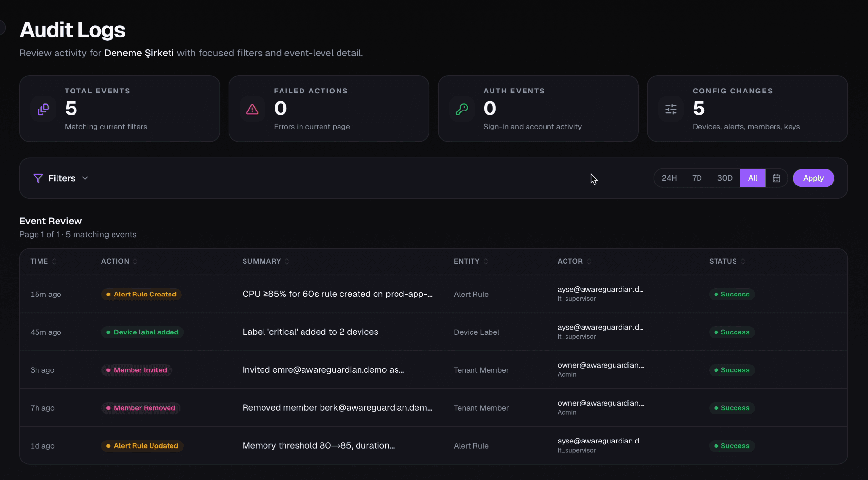The height and width of the screenshot is (480, 868).
Task: Click the Config Changes sliders icon
Action: tap(671, 109)
